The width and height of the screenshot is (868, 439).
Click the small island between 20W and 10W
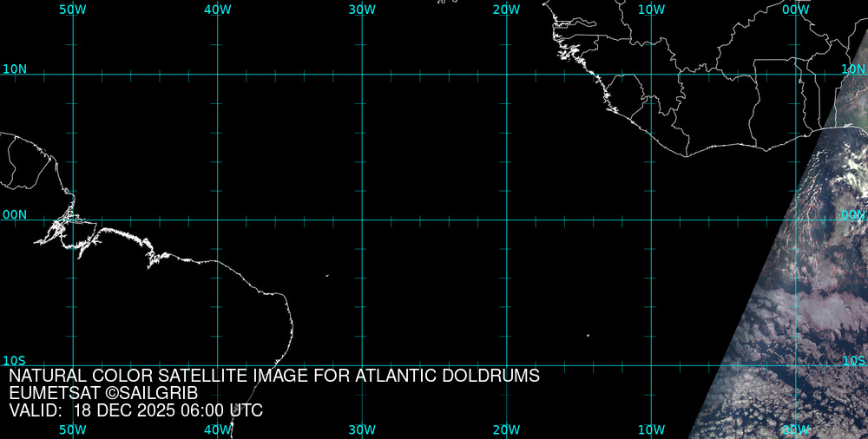pos(588,336)
